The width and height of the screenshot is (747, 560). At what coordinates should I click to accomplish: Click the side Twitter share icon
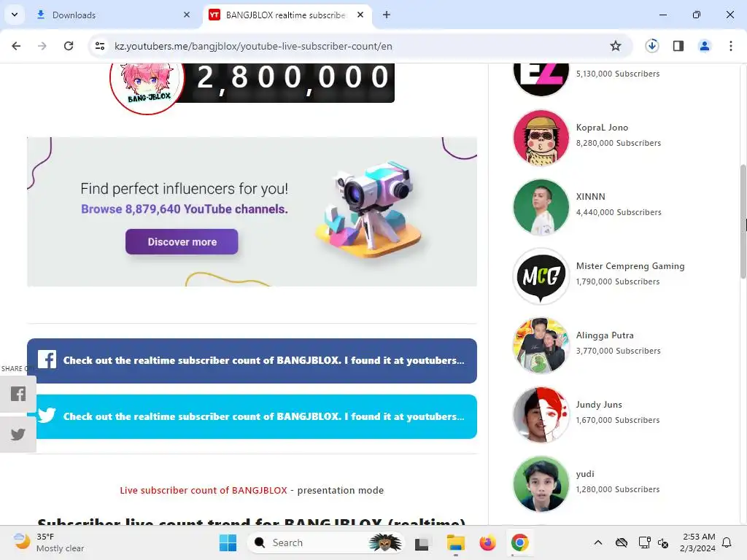click(x=18, y=435)
